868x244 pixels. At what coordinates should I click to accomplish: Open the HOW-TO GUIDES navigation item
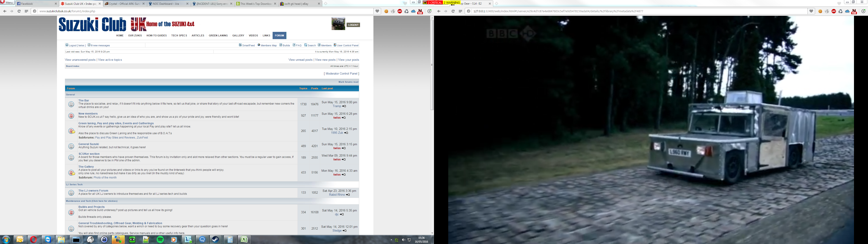pos(156,35)
